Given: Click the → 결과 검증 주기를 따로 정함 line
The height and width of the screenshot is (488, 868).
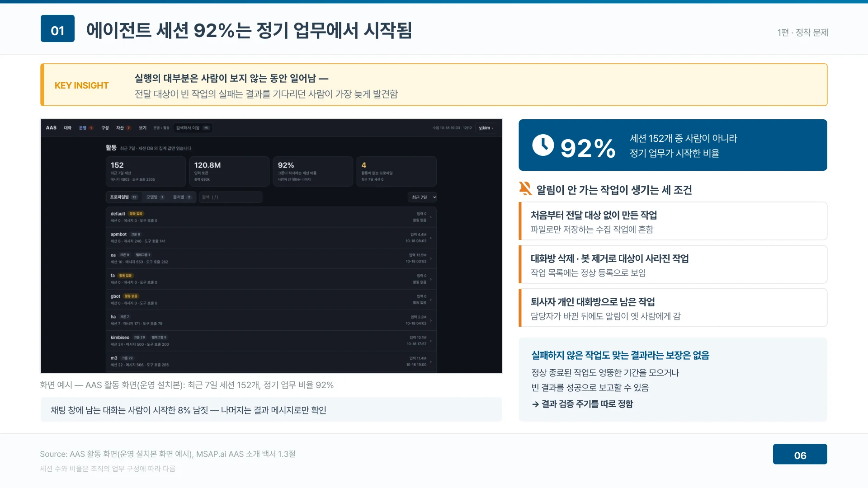Looking at the screenshot, I should coord(582,404).
